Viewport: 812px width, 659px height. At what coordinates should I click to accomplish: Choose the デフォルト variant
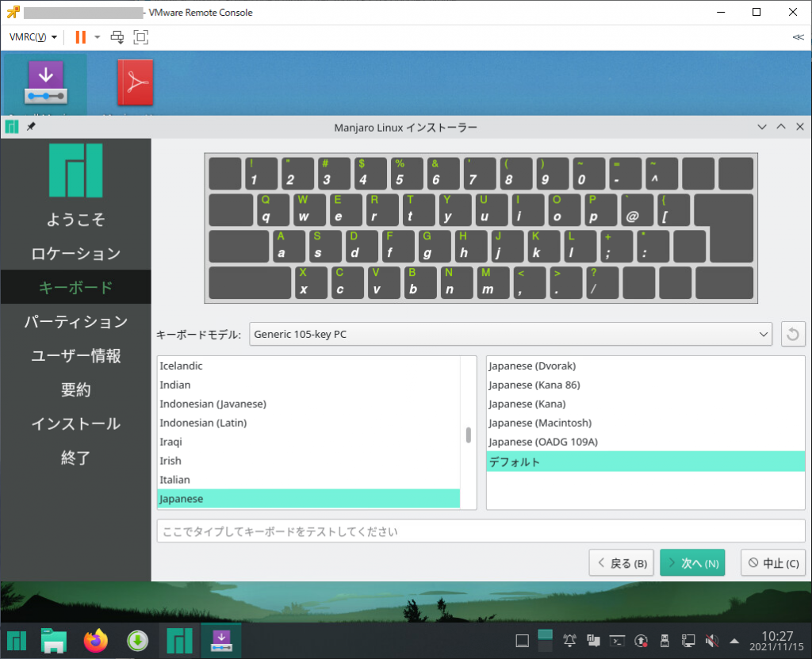[x=645, y=461]
